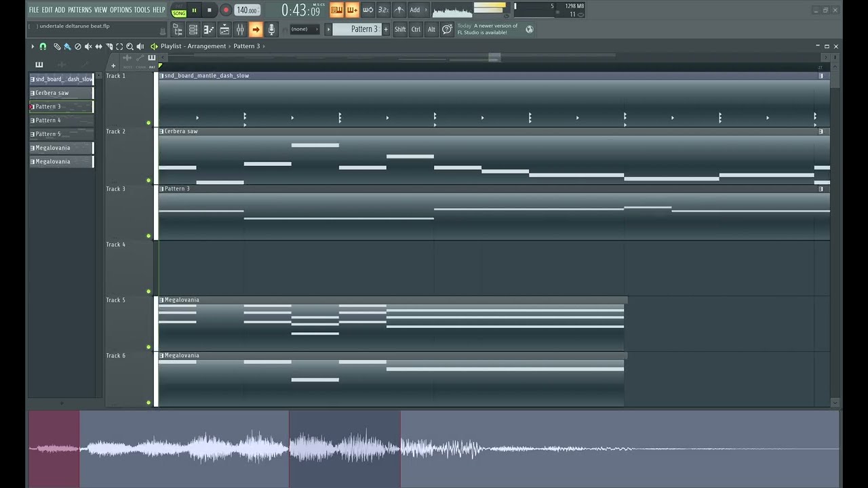Click the record button
The image size is (868, 488).
click(x=226, y=10)
